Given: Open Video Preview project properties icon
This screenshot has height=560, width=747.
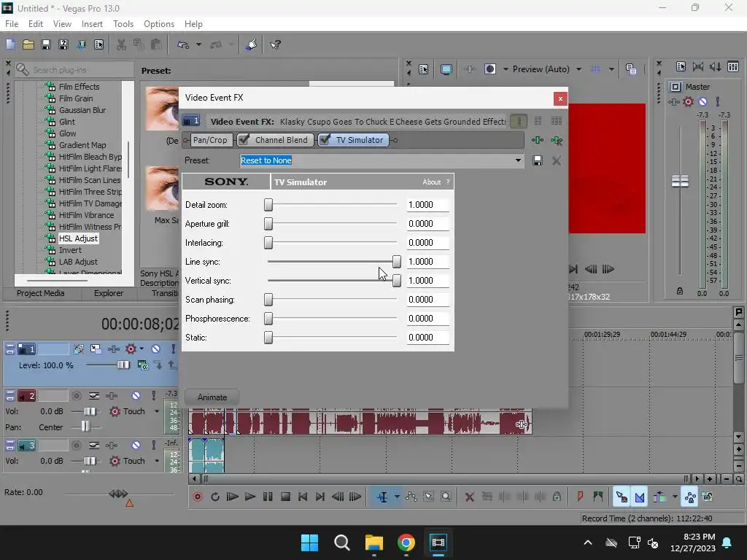Looking at the screenshot, I should tap(424, 69).
